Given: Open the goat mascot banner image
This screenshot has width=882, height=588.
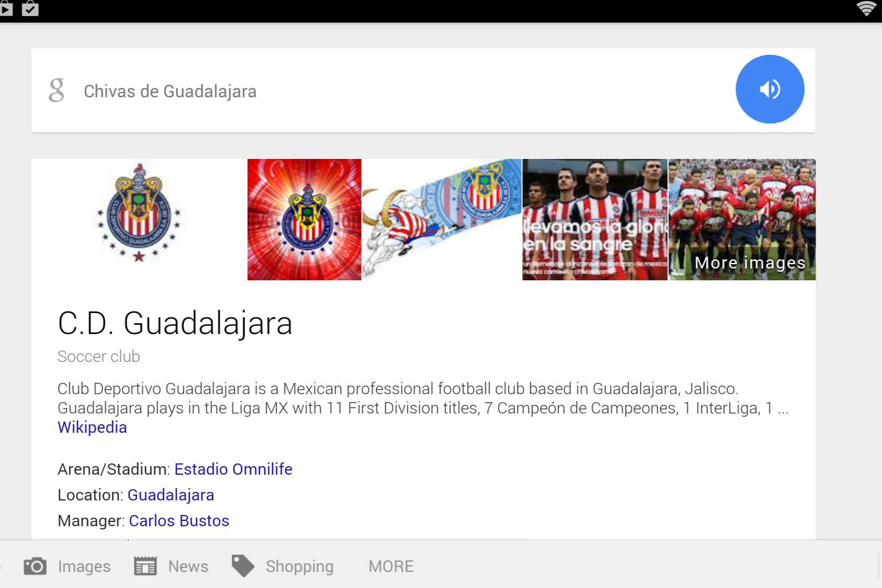Looking at the screenshot, I should [x=442, y=219].
